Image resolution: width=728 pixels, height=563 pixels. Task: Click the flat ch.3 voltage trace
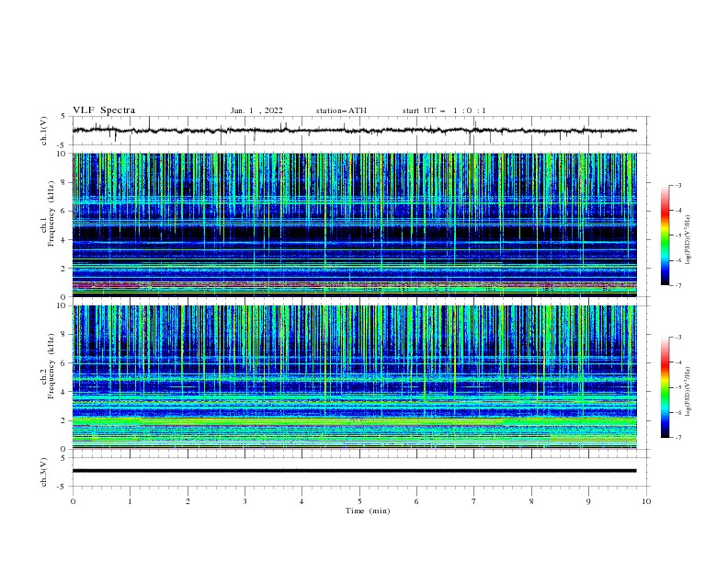pos(354,471)
